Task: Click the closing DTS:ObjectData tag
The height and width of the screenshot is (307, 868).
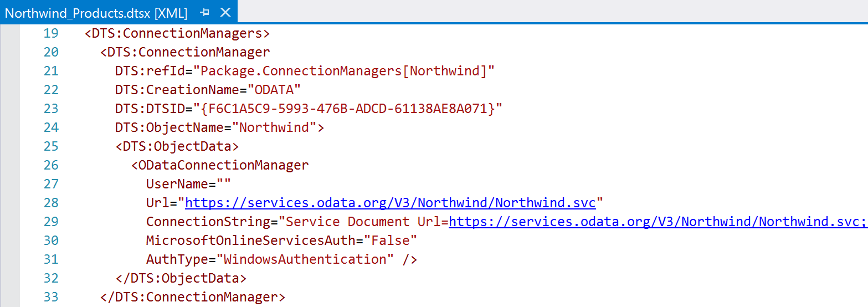Action: pyautogui.click(x=181, y=278)
